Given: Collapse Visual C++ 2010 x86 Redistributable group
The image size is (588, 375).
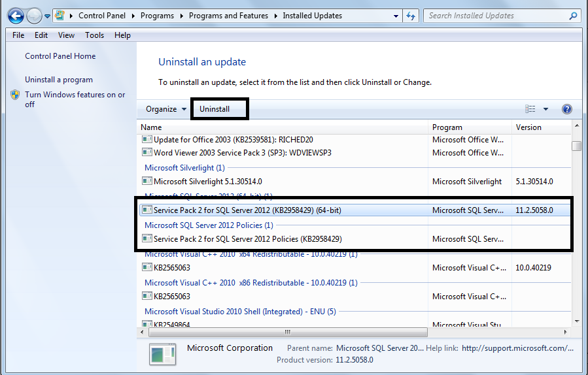Looking at the screenshot, I should click(x=251, y=283).
